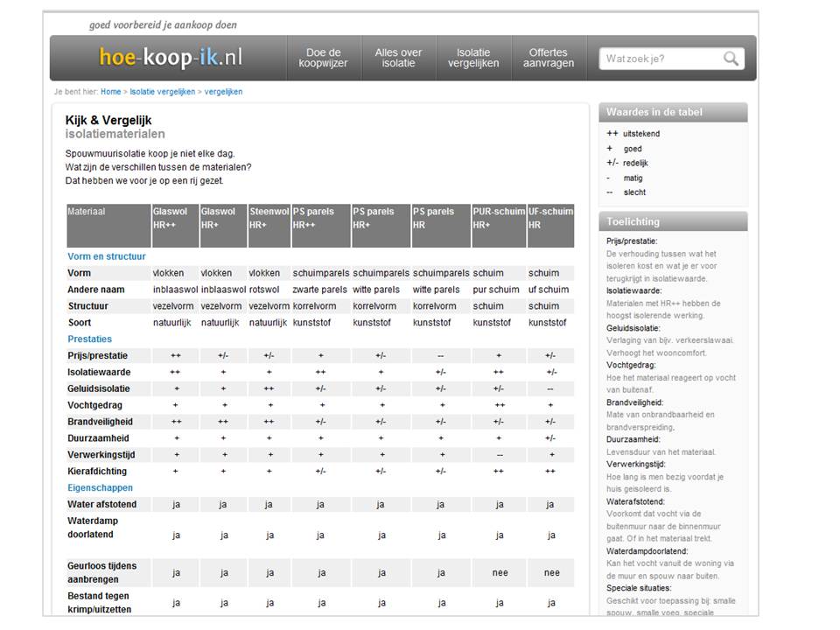Viewport: 840px width, 630px height.
Task: Click the 'Prijs/prestatie' row label in the table
Action: click(x=97, y=356)
